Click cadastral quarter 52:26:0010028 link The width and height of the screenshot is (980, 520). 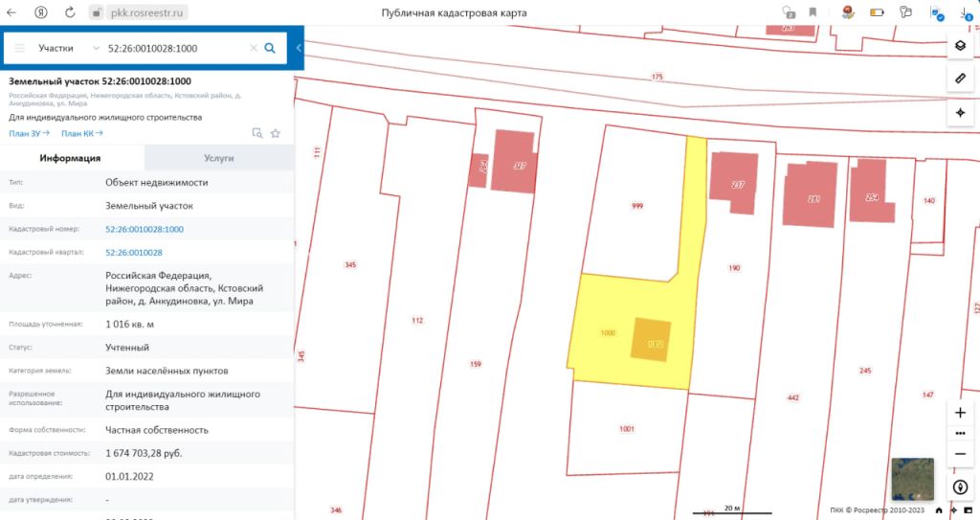133,252
